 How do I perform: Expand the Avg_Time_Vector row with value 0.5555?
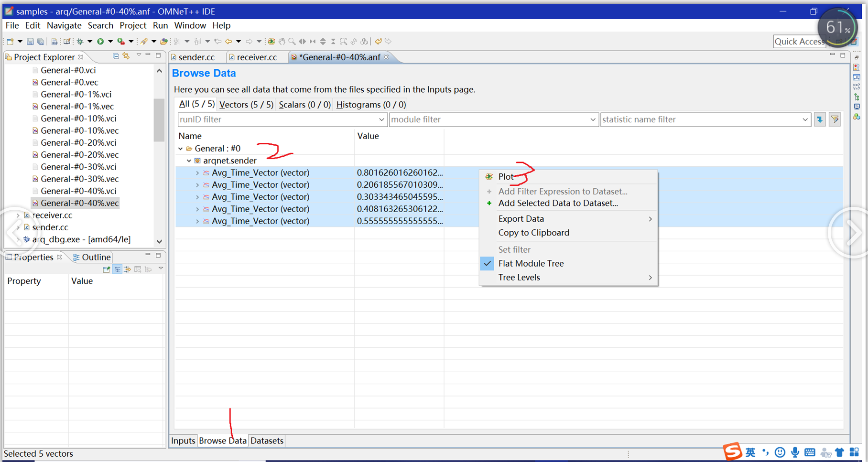coord(197,221)
